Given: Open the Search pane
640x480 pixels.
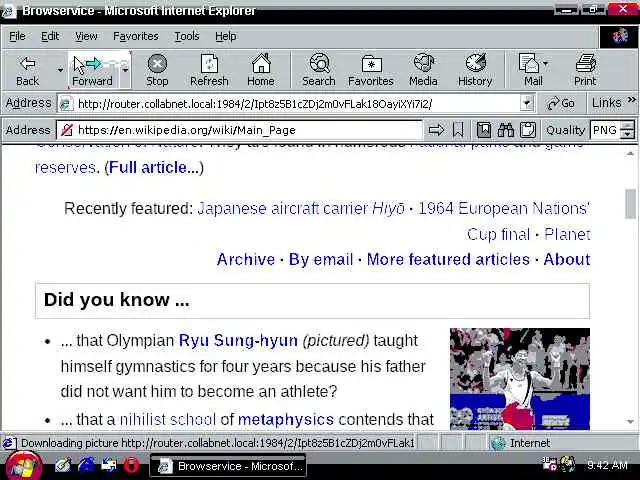Looking at the screenshot, I should pos(319,71).
